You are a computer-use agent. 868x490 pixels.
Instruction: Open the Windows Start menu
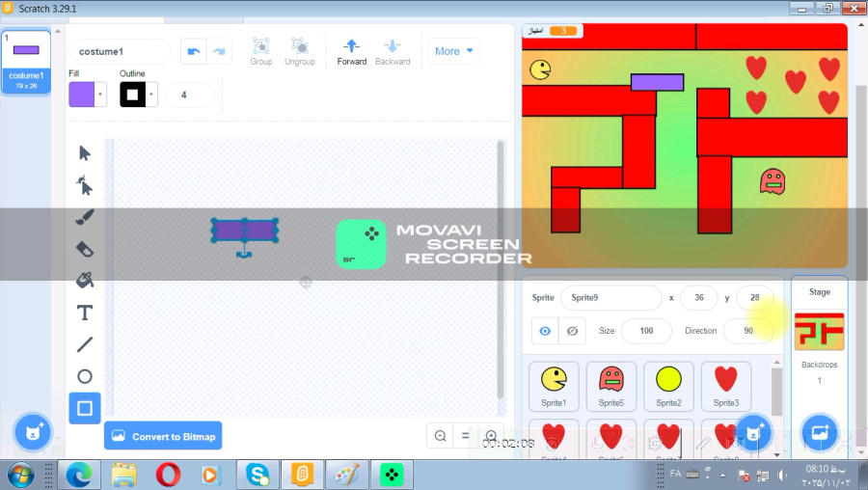(20, 476)
